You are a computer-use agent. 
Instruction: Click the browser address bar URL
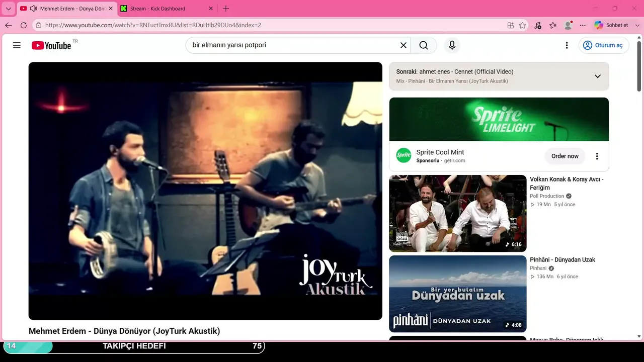[153, 25]
